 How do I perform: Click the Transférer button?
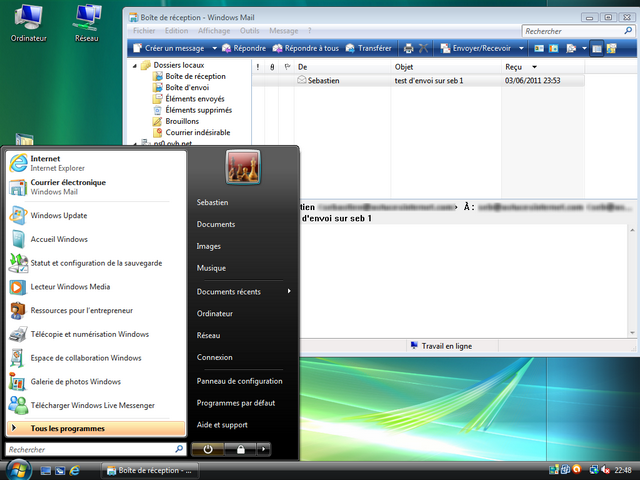click(x=369, y=48)
